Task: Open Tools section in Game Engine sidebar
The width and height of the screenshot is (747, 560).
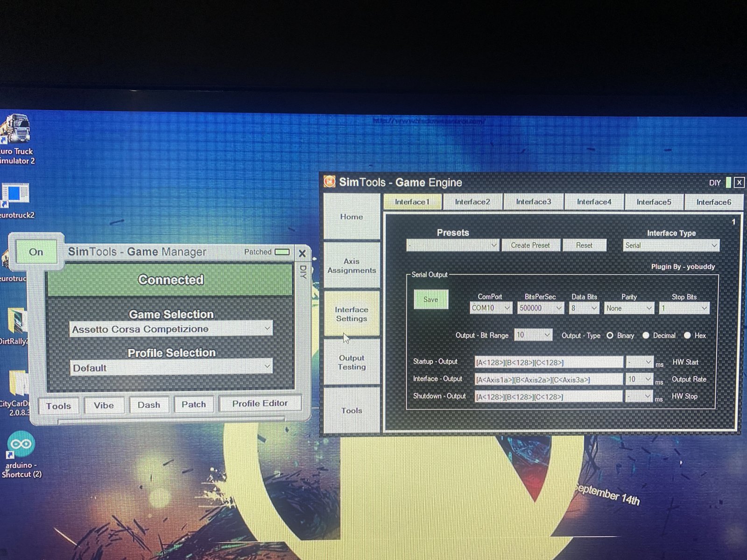Action: [x=352, y=411]
